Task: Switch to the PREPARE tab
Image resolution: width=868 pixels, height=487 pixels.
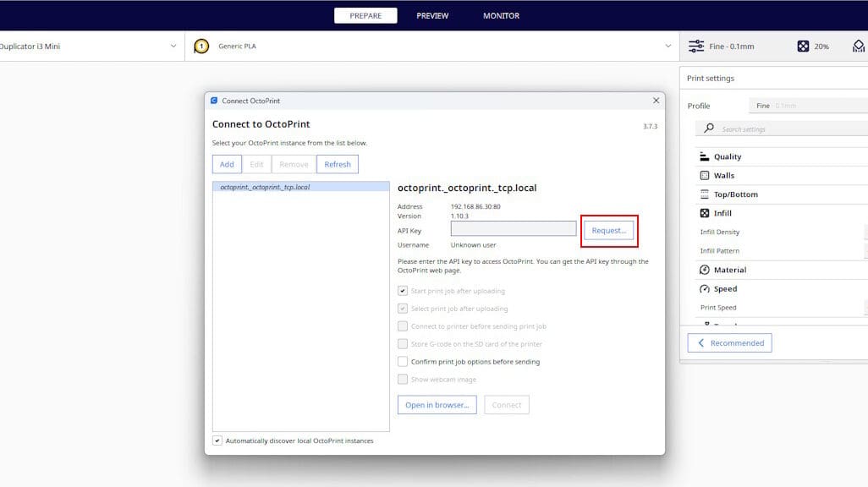Action: coord(365,15)
